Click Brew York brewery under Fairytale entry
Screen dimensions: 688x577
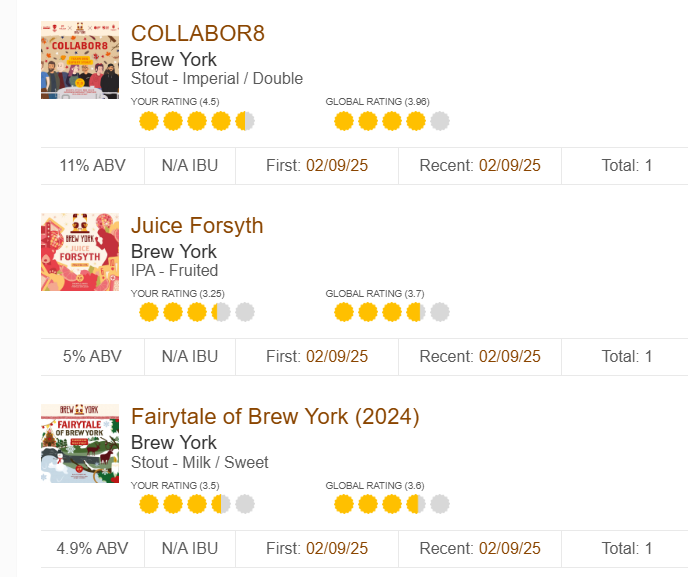[x=174, y=442]
